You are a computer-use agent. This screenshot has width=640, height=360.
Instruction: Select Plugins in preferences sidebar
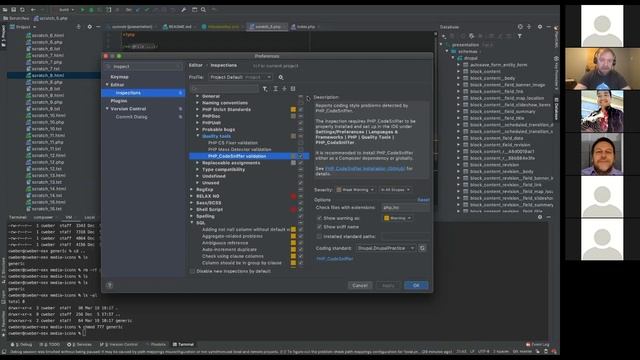coord(119,101)
